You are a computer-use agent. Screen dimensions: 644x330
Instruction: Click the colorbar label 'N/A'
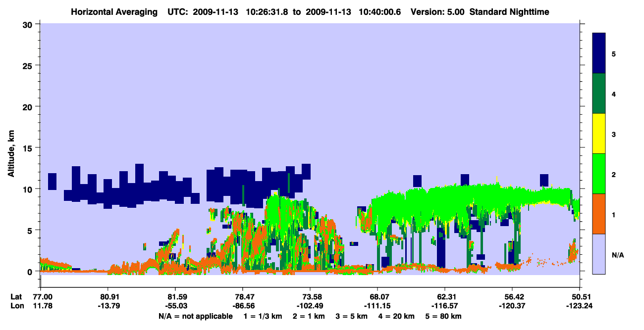tap(617, 255)
